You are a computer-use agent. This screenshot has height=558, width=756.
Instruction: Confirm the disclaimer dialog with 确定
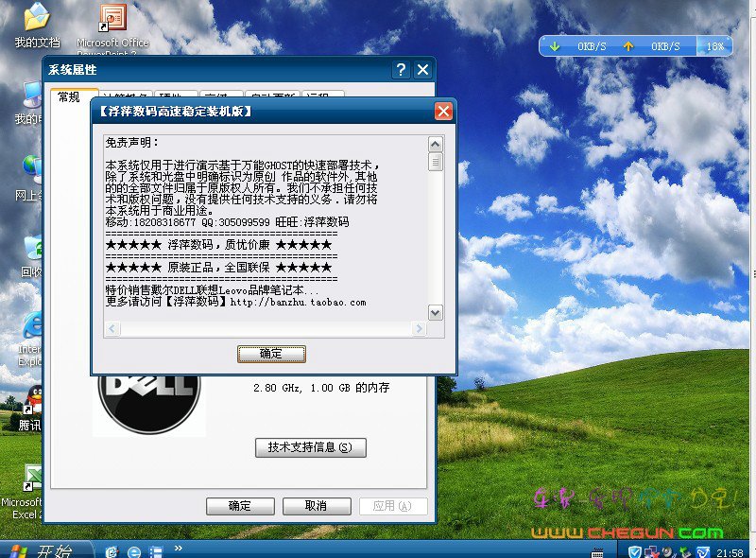pyautogui.click(x=271, y=354)
